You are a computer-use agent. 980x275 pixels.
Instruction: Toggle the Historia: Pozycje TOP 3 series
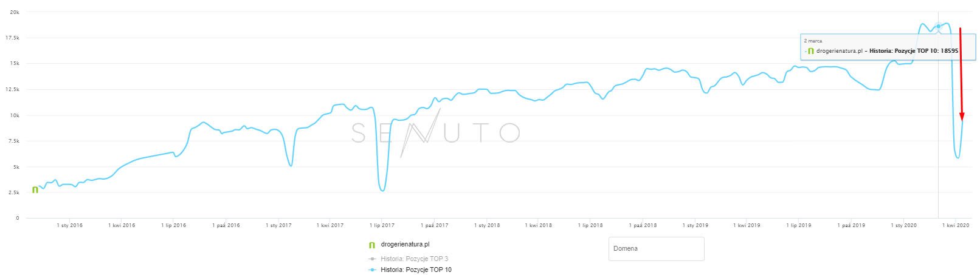coord(414,259)
